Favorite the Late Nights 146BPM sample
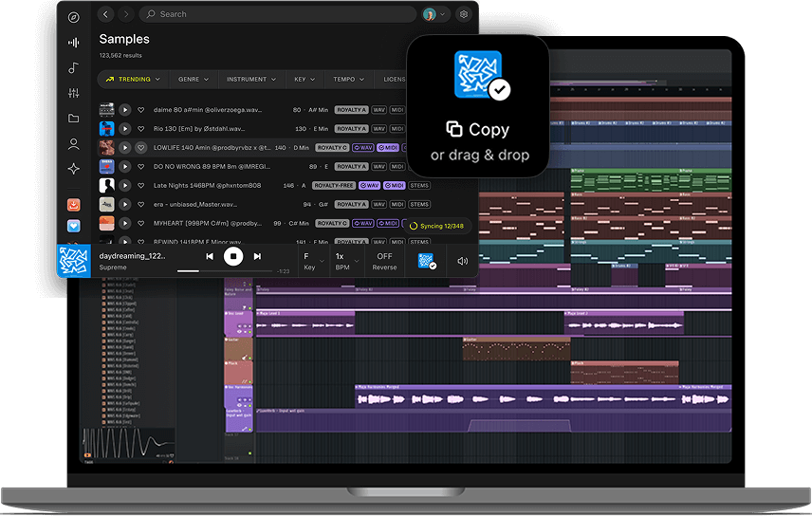Viewport: 812px width, 516px height. point(140,185)
